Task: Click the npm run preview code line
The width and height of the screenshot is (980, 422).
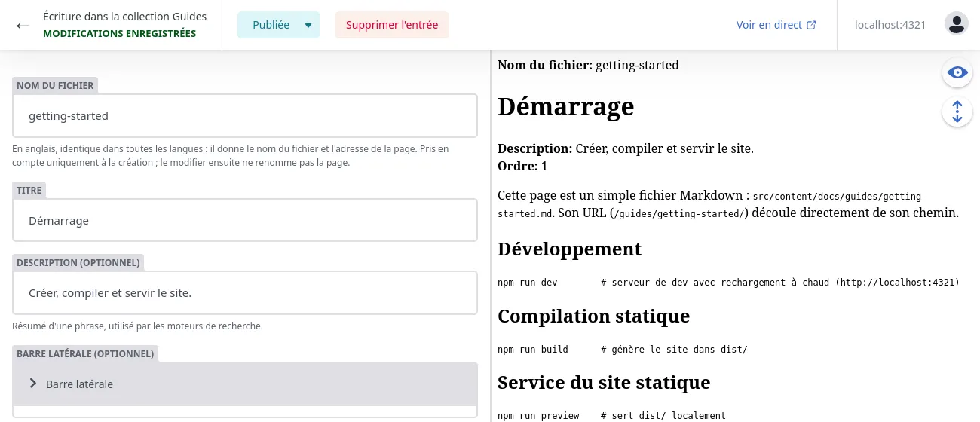Action: point(611,416)
